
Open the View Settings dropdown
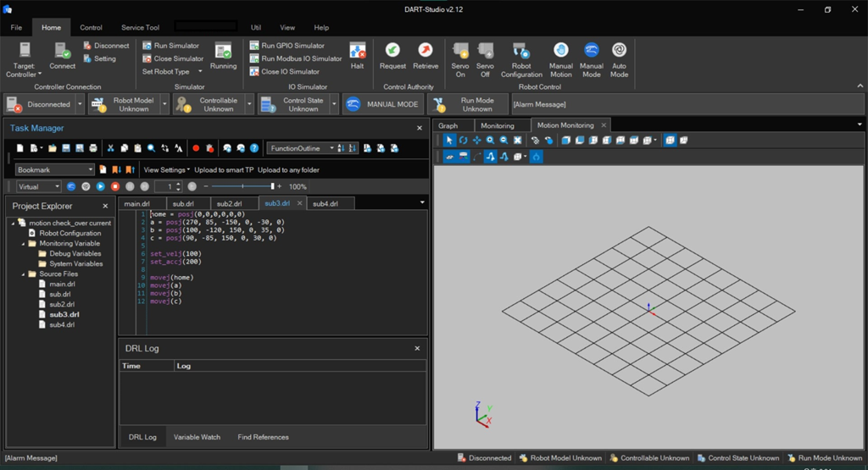167,169
